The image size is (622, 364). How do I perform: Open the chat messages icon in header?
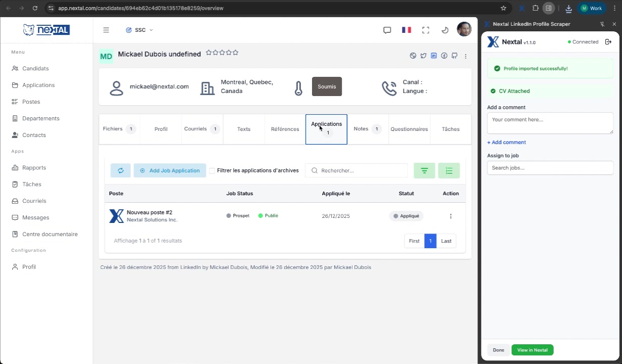(x=387, y=30)
